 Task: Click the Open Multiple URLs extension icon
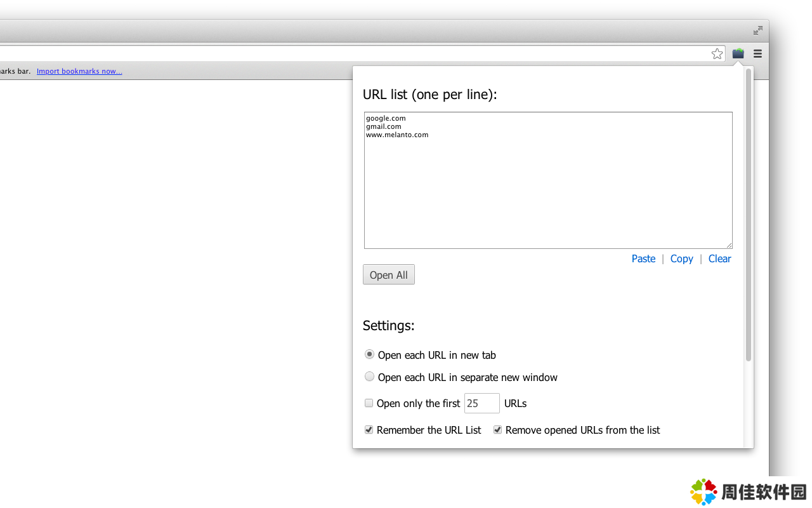click(x=738, y=54)
